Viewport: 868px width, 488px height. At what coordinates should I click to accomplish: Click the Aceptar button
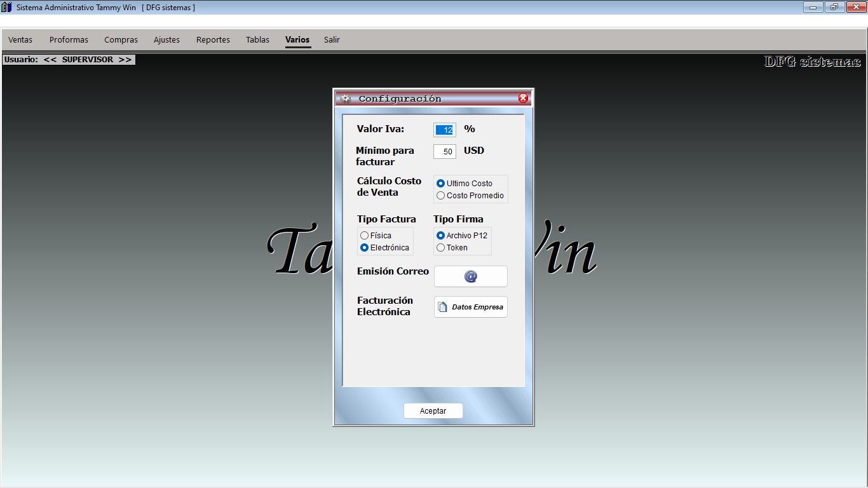(x=433, y=411)
